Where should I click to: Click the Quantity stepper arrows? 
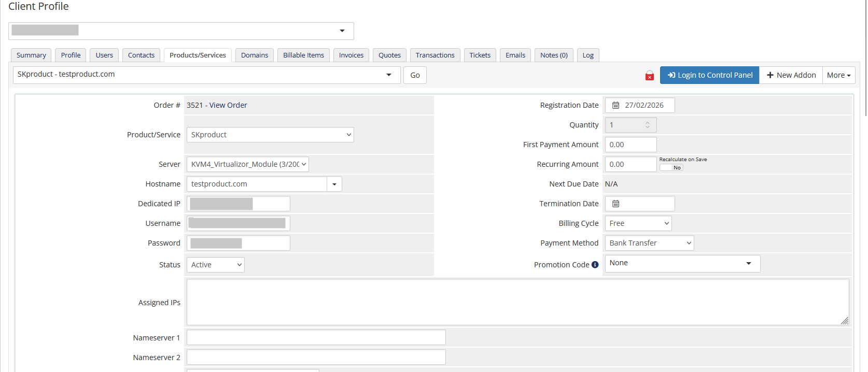point(647,125)
